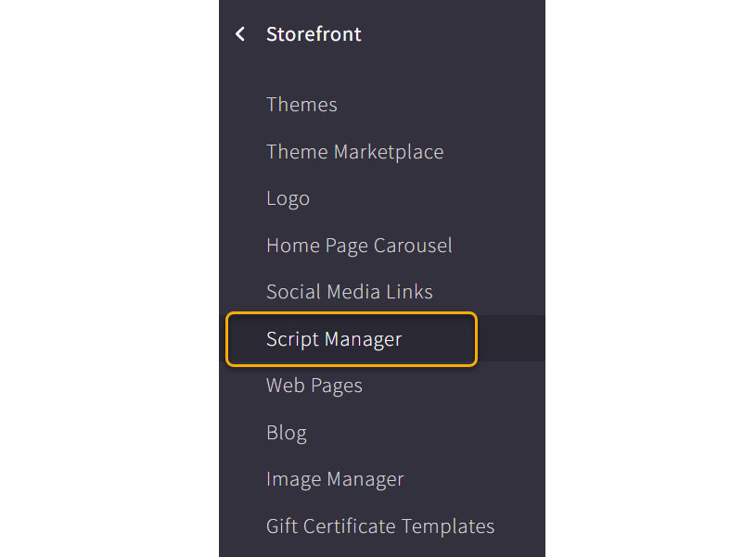Choose the Web Pages sidebar entry
The height and width of the screenshot is (557, 756).
point(314,386)
